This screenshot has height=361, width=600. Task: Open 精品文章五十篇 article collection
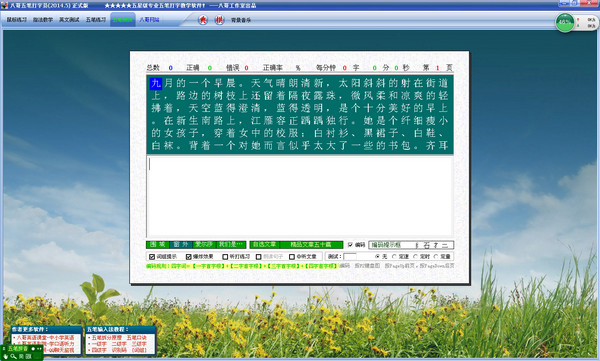[311, 244]
